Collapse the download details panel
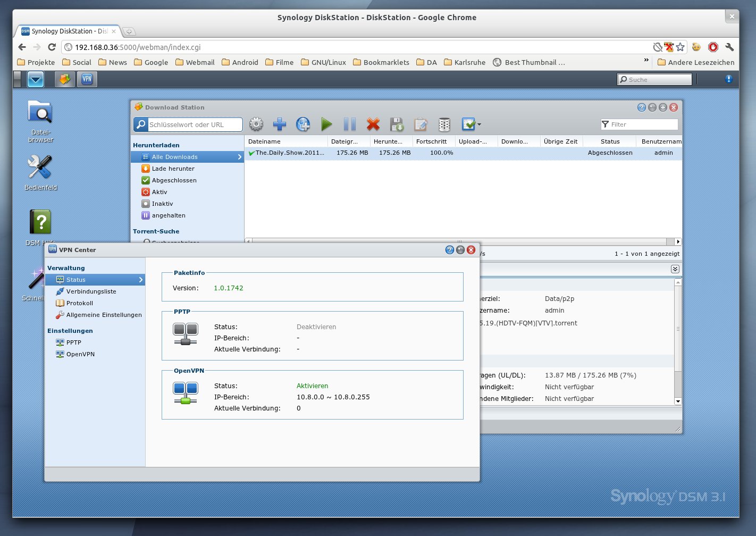 point(675,269)
